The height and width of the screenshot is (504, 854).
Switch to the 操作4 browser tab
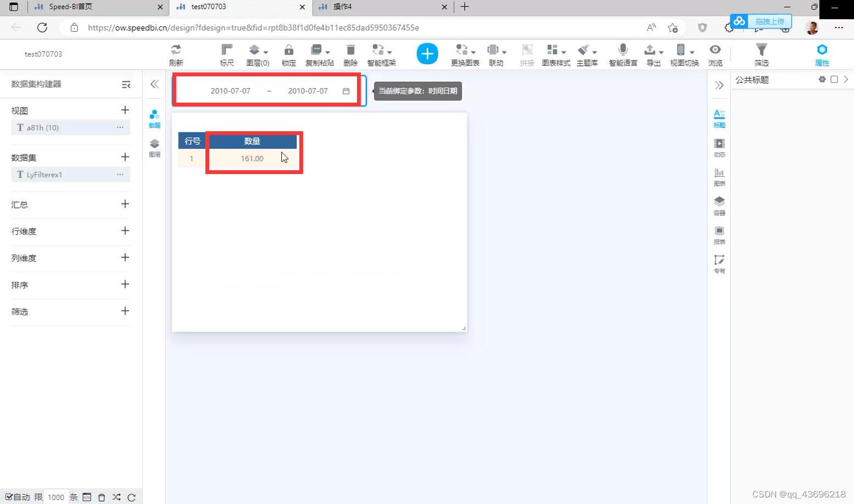coord(383,7)
